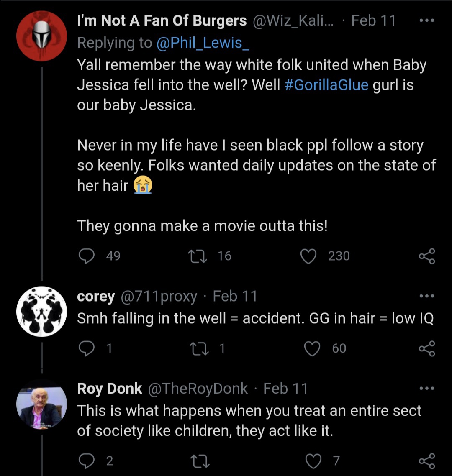Open more options on Roy Donk's tweet

[426, 388]
